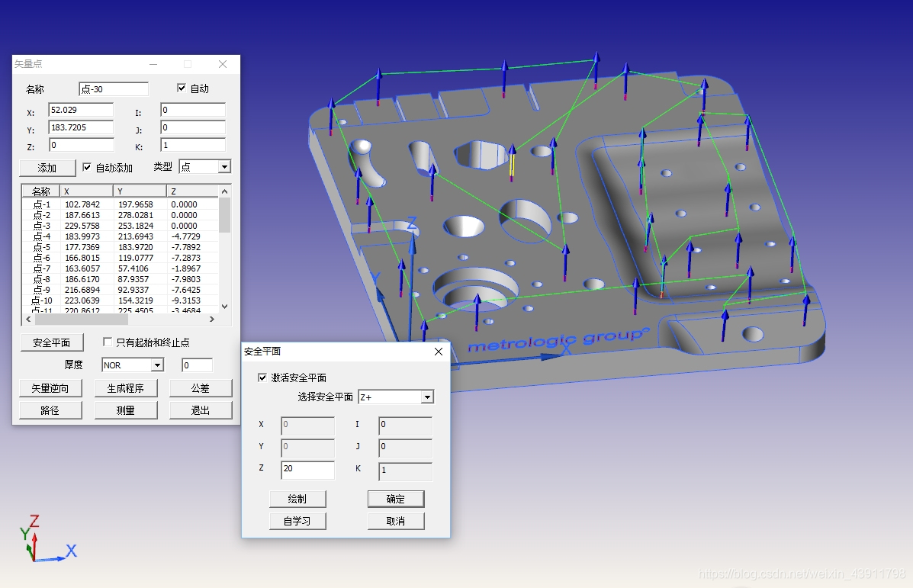Toggle the 自动添加 checkbox
This screenshot has height=588, width=913.
(87, 167)
